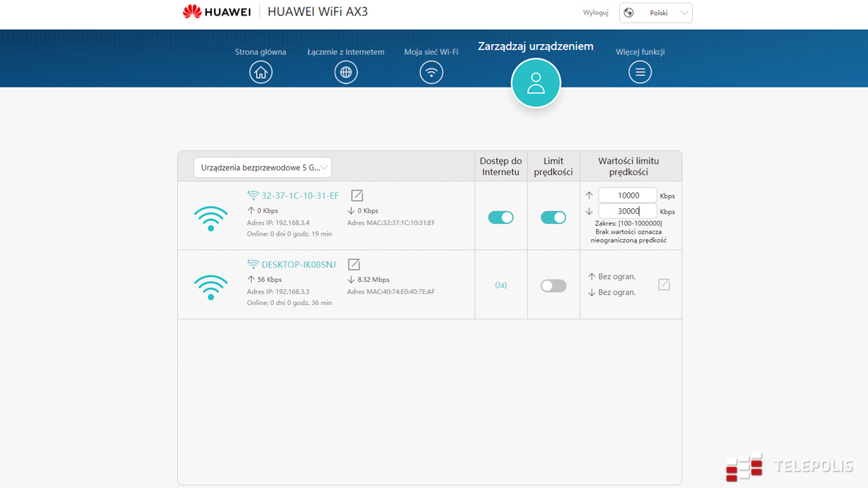Click the download limit field with 30000
Image resolution: width=868 pixels, height=488 pixels.
tap(627, 211)
